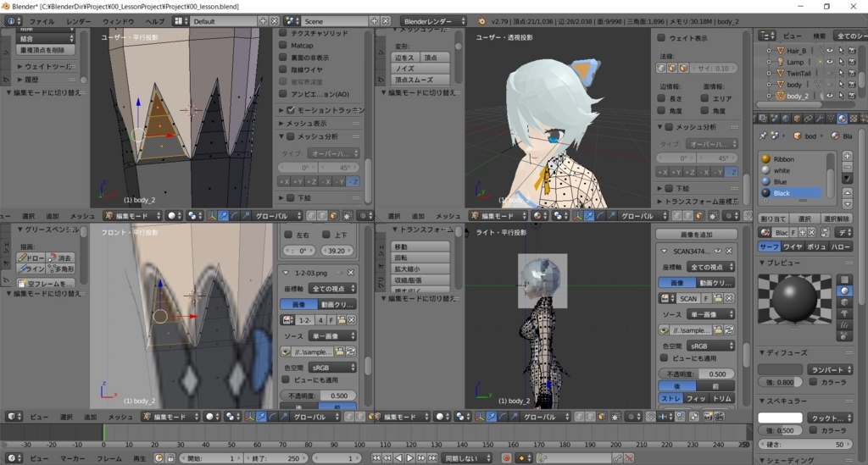
Task: Move material slot up with arrow
Action: click(847, 192)
